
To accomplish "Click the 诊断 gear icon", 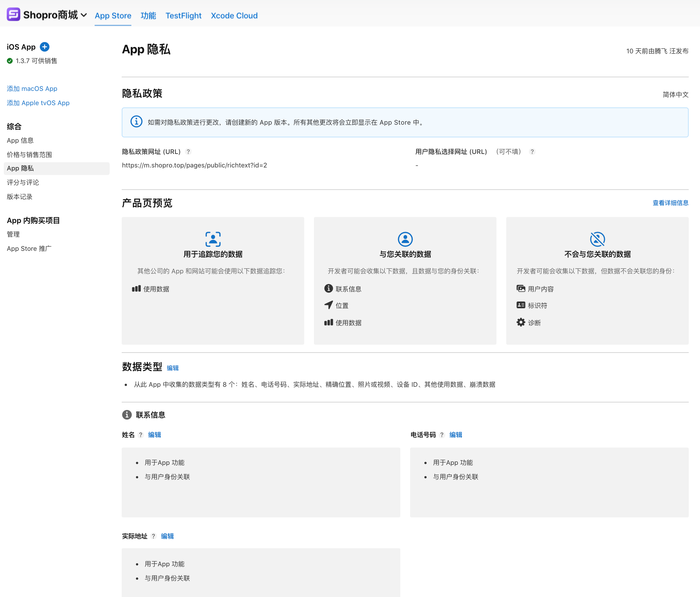I will pyautogui.click(x=521, y=322).
